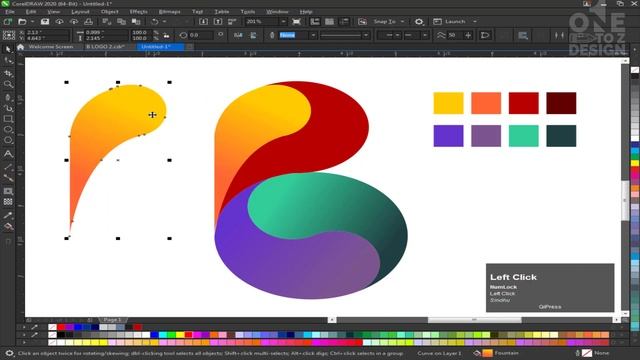The height and width of the screenshot is (360, 640).
Task: Click the Import icon
Action: tap(203, 21)
